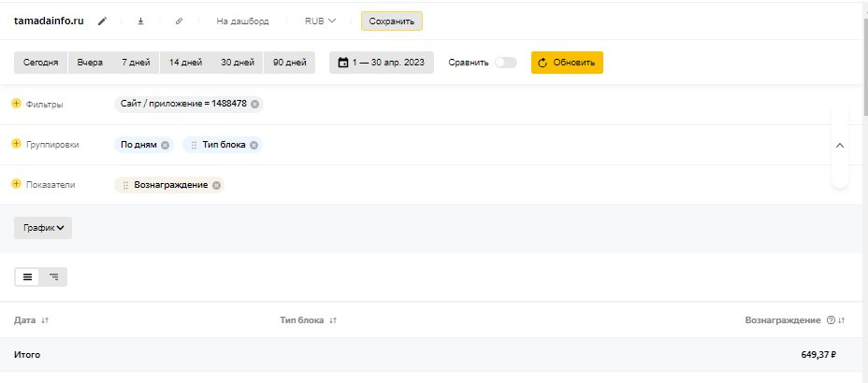Remove the Сайт / приложение = 1488478 filter
The height and width of the screenshot is (383, 868).
[254, 104]
